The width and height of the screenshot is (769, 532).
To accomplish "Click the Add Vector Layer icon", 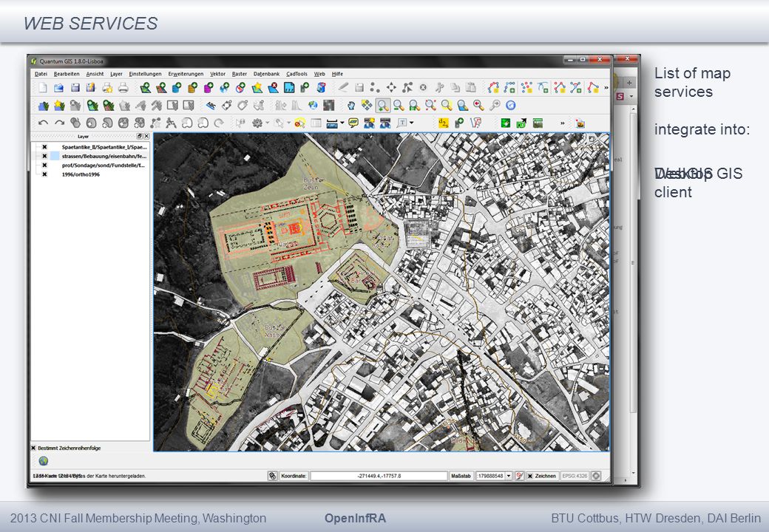I will pos(145,88).
